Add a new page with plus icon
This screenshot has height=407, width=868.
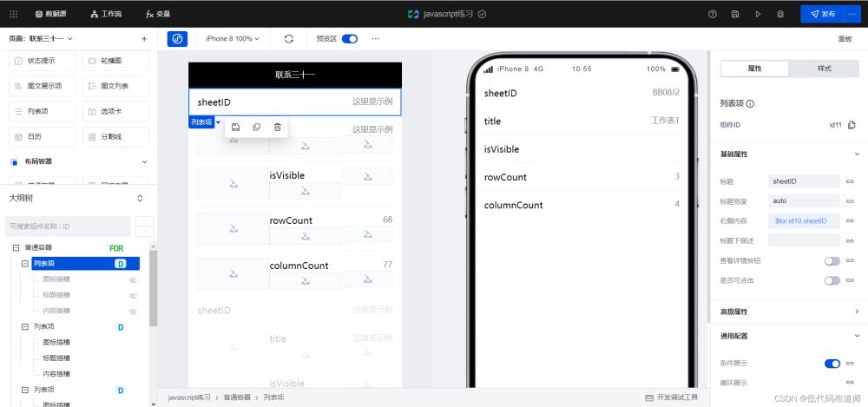click(144, 39)
